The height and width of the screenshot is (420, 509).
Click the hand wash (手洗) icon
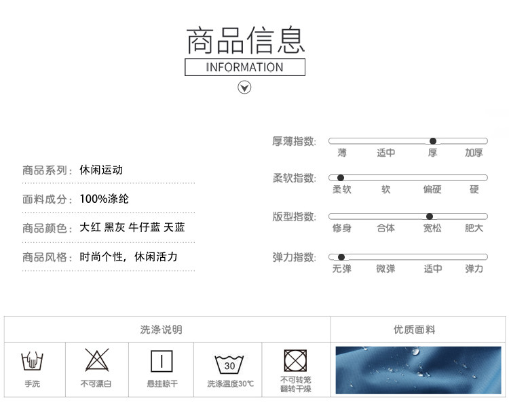pos(32,361)
